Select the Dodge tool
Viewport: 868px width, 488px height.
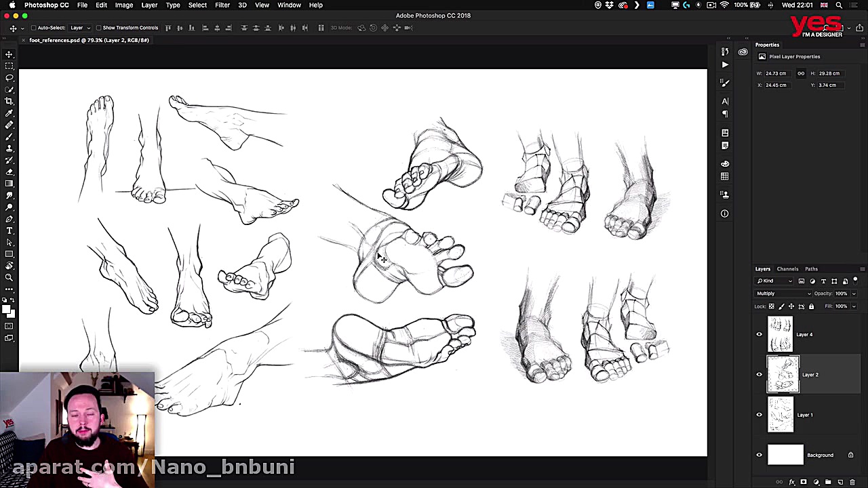[9, 207]
